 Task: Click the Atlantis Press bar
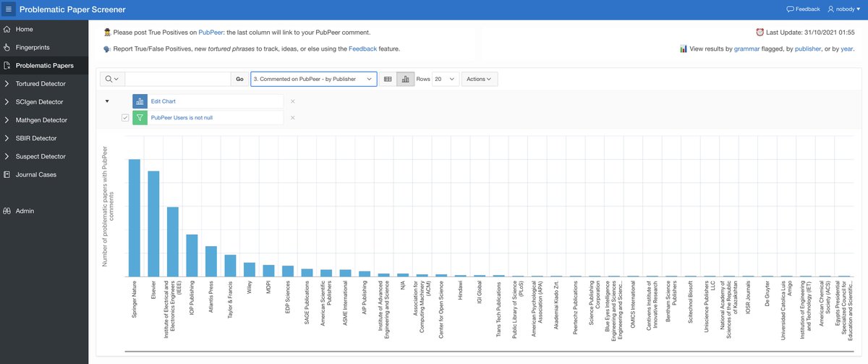click(x=211, y=261)
